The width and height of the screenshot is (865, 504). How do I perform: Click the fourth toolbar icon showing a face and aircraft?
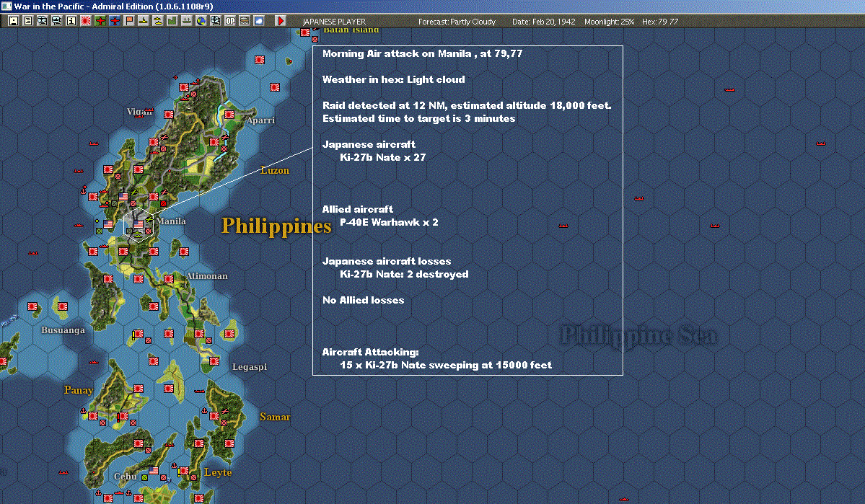pos(57,21)
